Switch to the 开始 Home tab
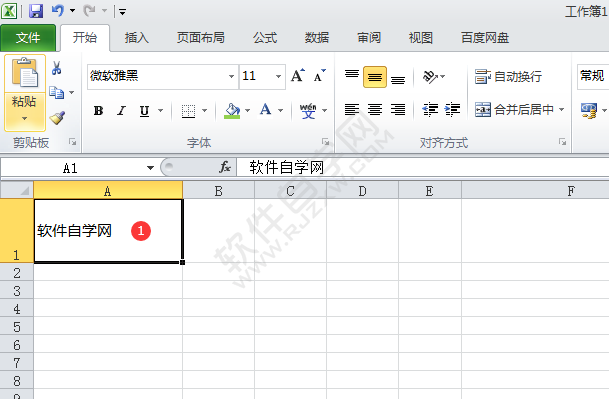The width and height of the screenshot is (609, 399). point(85,38)
